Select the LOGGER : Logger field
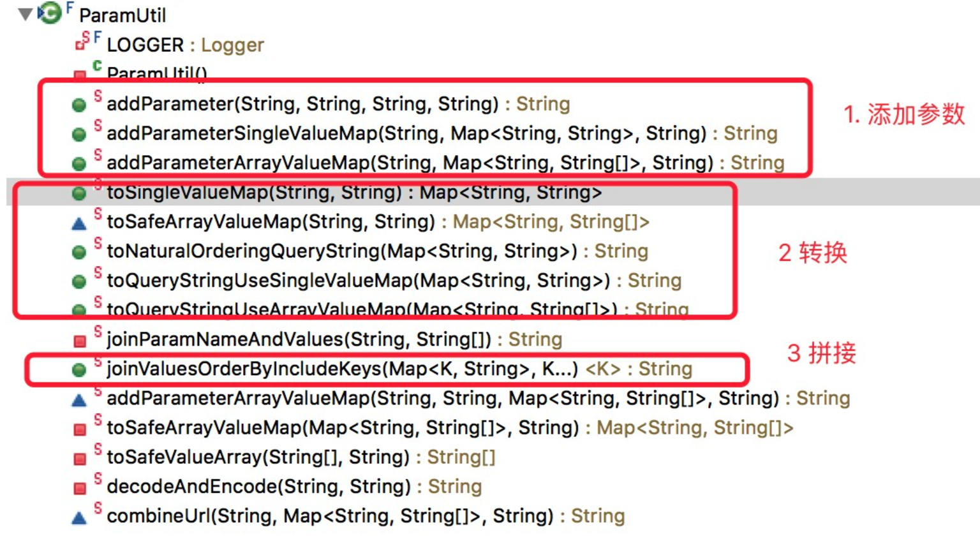 [185, 45]
